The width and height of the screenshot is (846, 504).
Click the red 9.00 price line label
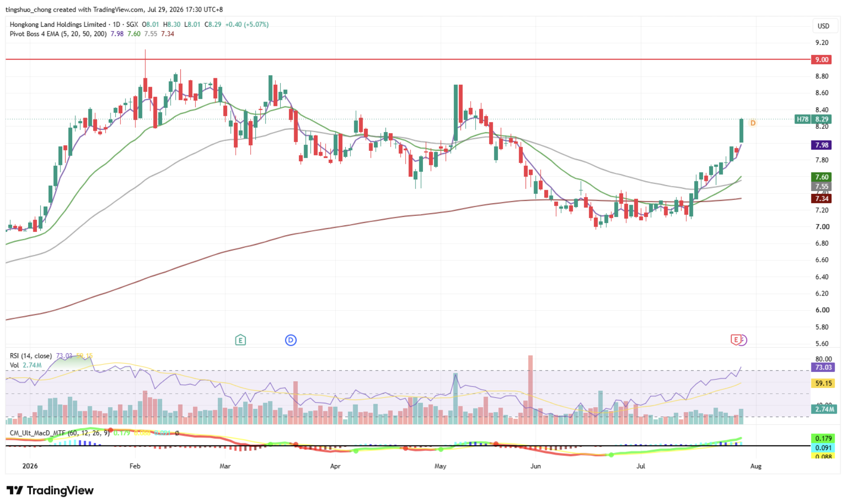pos(822,59)
